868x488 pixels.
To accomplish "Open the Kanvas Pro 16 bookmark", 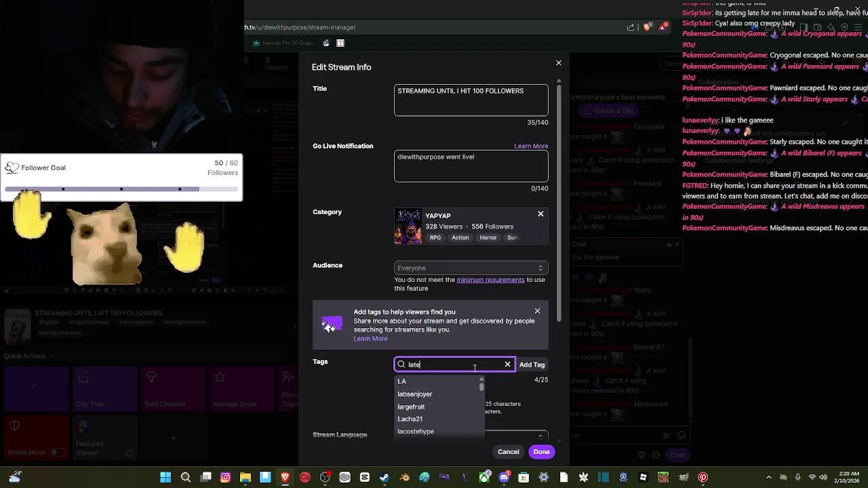I will (283, 43).
